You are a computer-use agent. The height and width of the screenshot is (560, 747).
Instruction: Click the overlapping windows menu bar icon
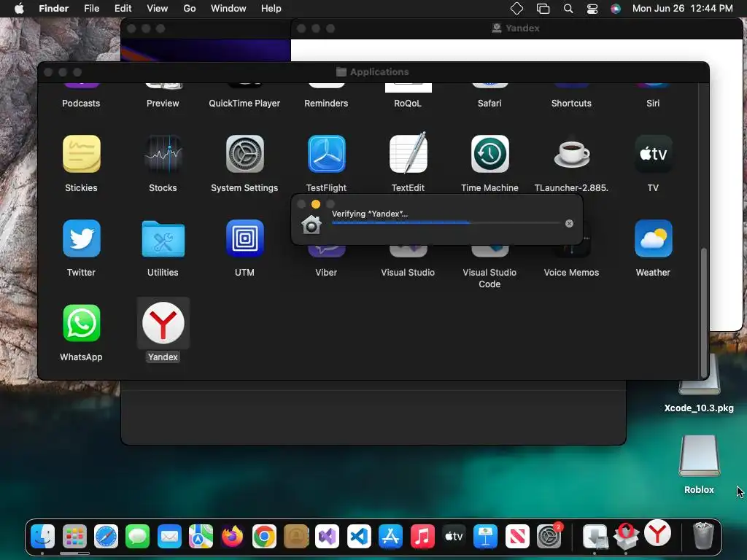point(543,9)
